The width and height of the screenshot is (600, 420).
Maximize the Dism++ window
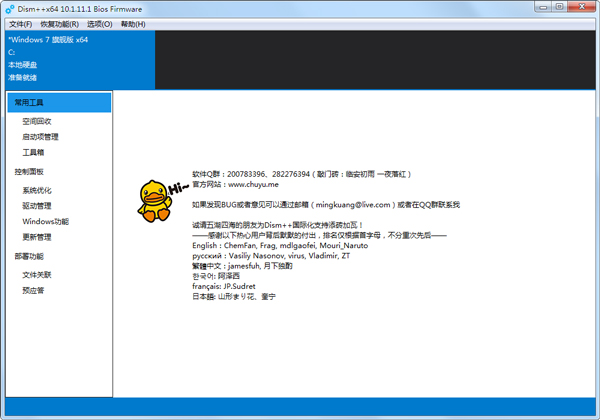coord(559,7)
